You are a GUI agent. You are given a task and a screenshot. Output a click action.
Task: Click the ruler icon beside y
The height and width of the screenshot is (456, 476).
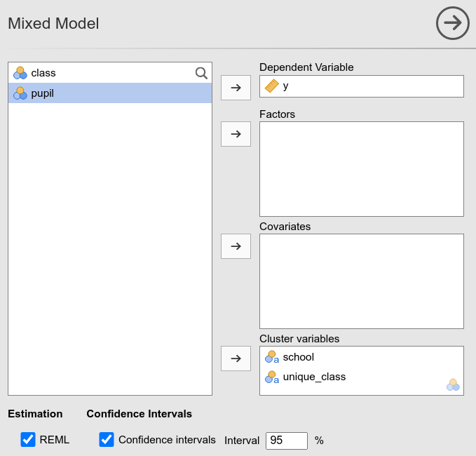click(272, 86)
